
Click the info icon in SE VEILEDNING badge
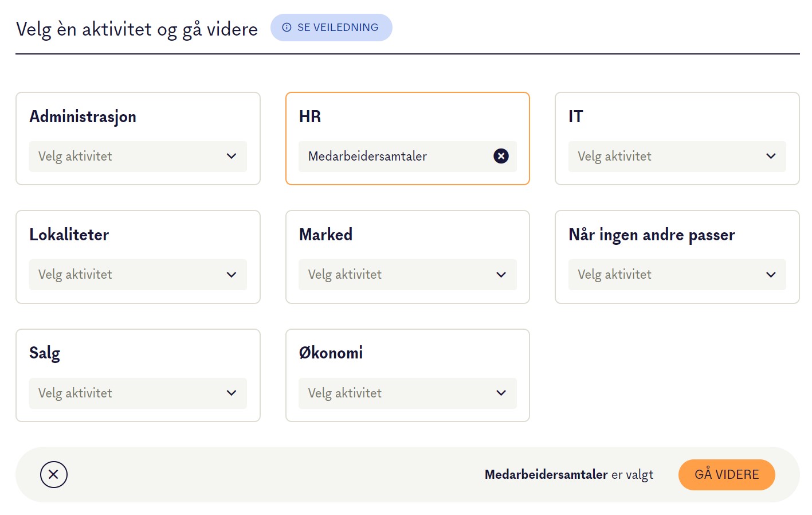(x=287, y=27)
